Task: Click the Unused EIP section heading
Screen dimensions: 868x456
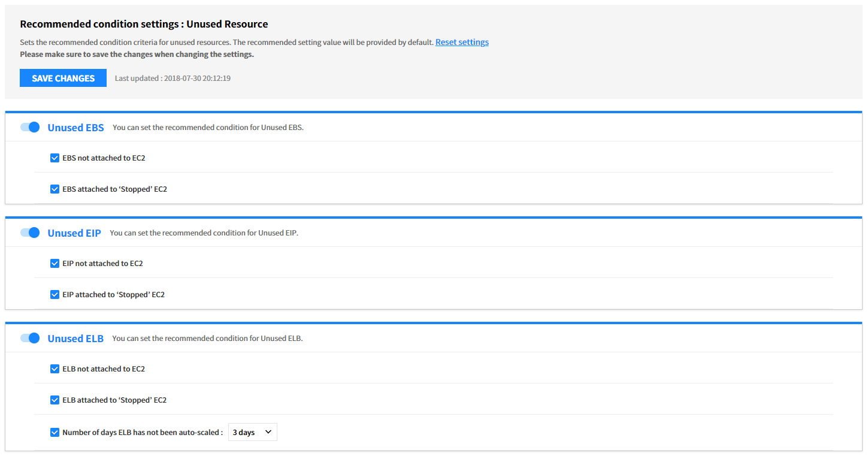Action: pyautogui.click(x=74, y=233)
